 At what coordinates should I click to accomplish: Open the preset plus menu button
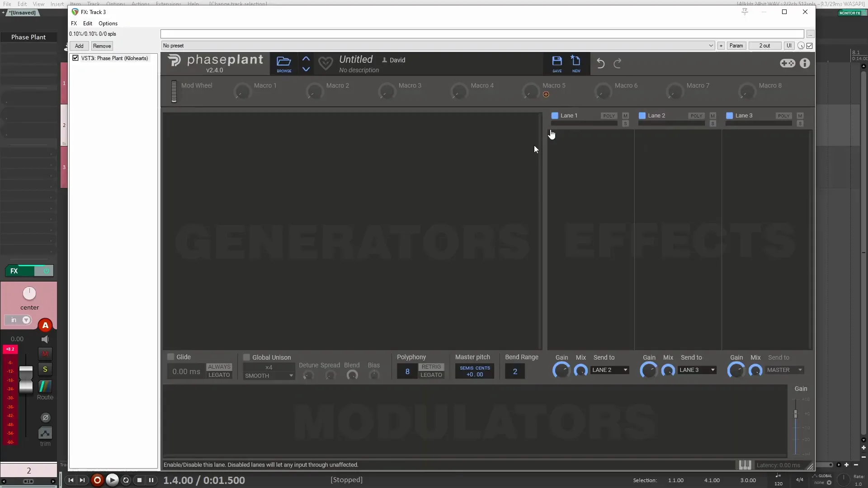point(721,46)
